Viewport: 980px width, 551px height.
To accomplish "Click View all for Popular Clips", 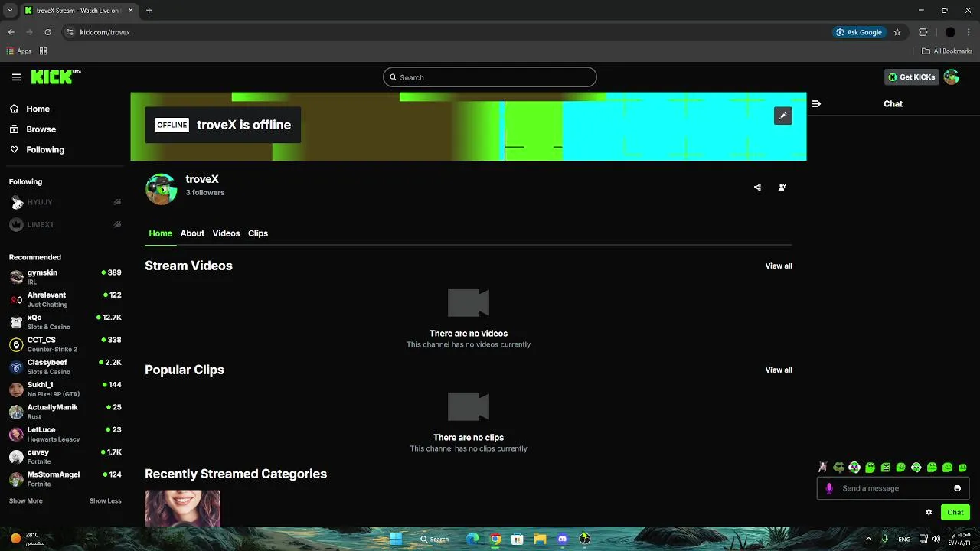I will (779, 370).
